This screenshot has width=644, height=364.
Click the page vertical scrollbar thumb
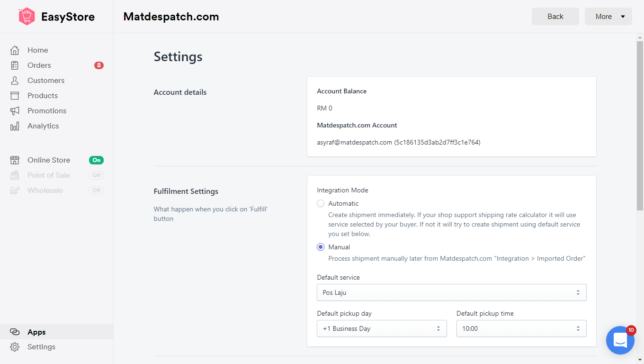640,126
